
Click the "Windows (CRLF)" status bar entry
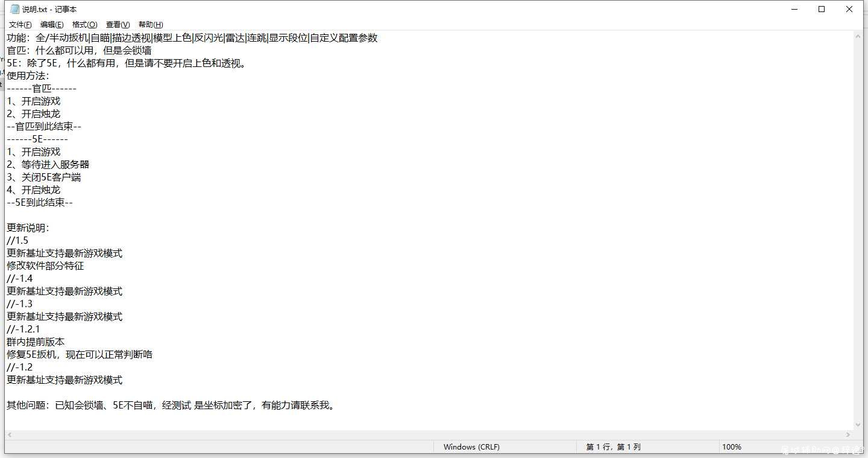click(471, 447)
